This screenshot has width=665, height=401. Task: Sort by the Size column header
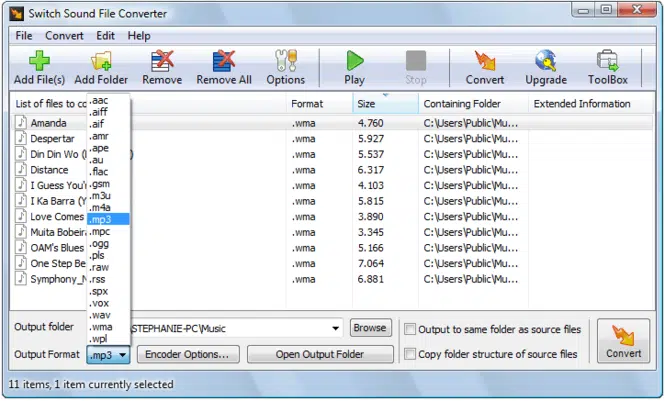pos(385,104)
